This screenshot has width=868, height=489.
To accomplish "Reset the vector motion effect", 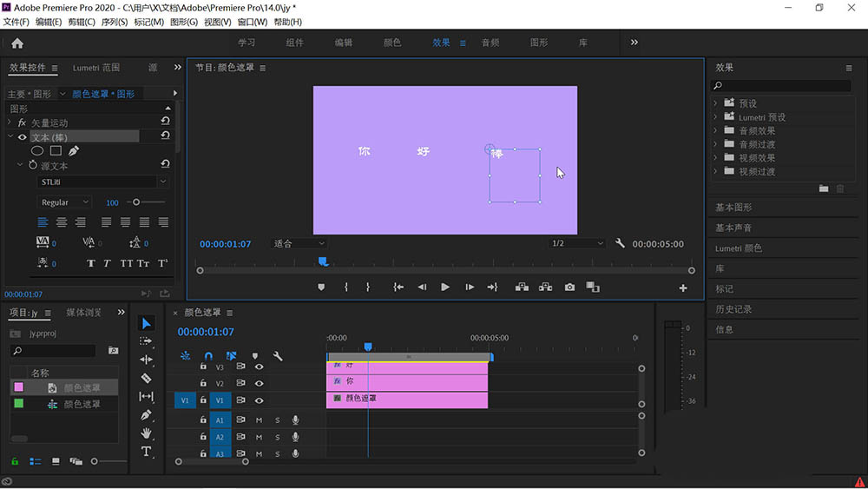I will 165,122.
